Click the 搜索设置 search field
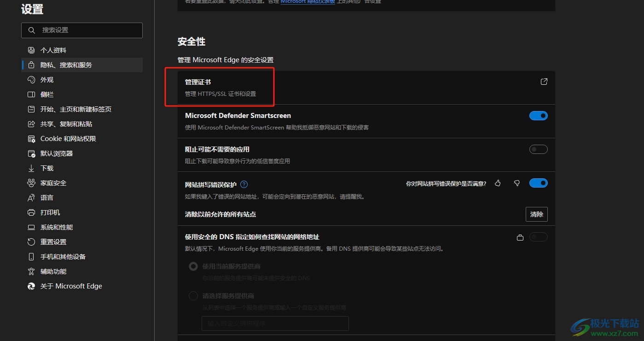Viewport: 644px width, 341px height. tap(82, 30)
